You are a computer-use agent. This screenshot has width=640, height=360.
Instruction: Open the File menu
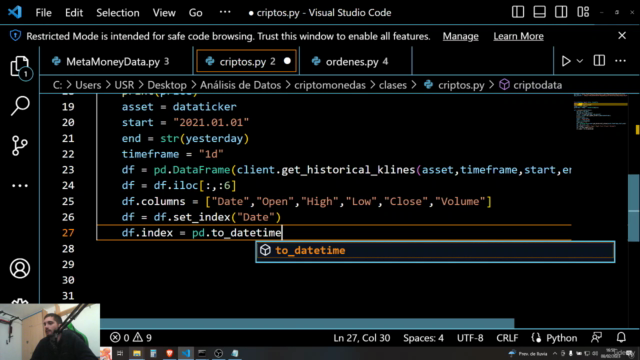(43, 13)
